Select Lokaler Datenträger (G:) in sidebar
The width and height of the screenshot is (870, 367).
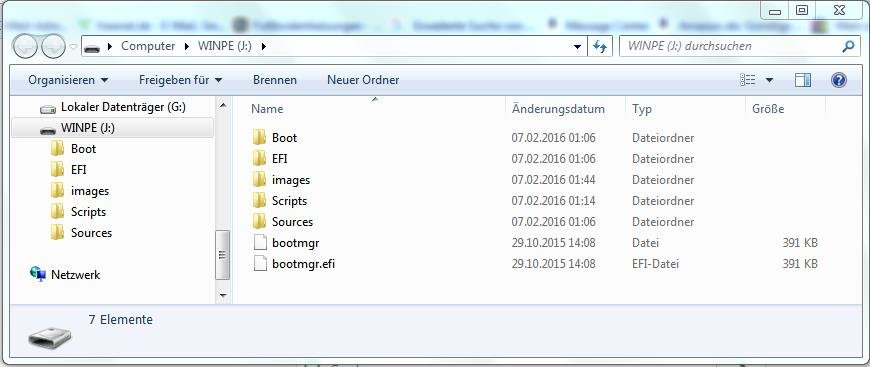(x=123, y=107)
